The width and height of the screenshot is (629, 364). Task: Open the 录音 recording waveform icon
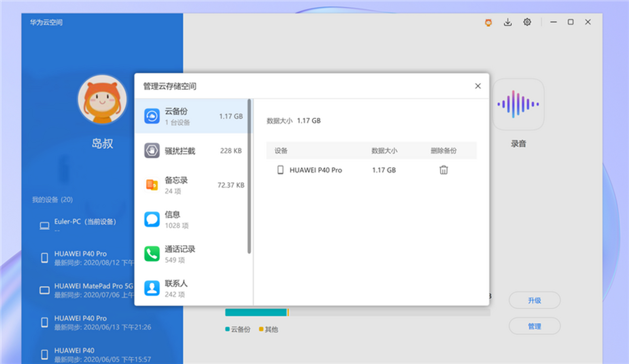coord(518,104)
